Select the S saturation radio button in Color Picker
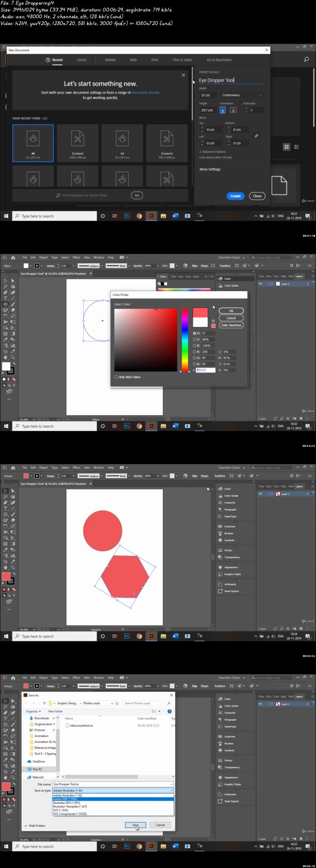 tap(194, 339)
